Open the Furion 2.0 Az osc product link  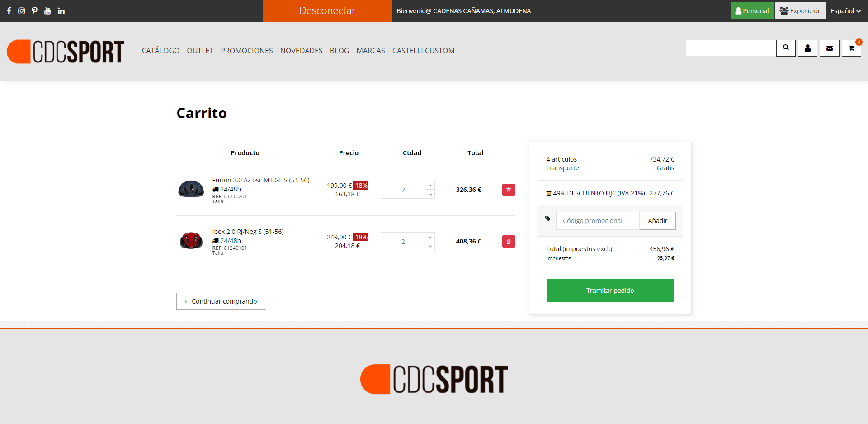tap(261, 180)
